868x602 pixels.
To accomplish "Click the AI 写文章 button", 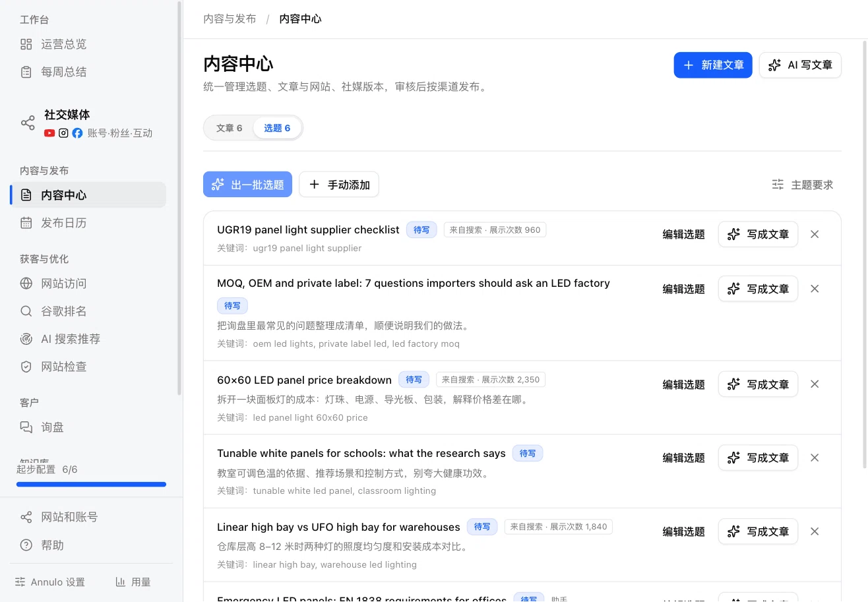I will point(800,65).
